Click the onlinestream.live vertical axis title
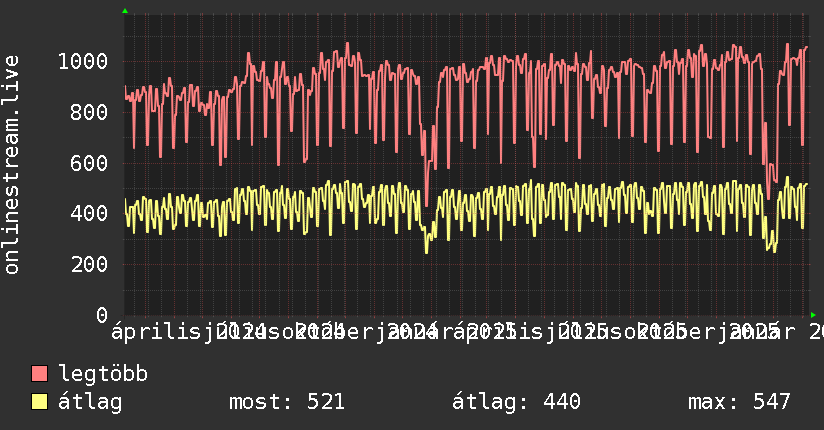 11,165
